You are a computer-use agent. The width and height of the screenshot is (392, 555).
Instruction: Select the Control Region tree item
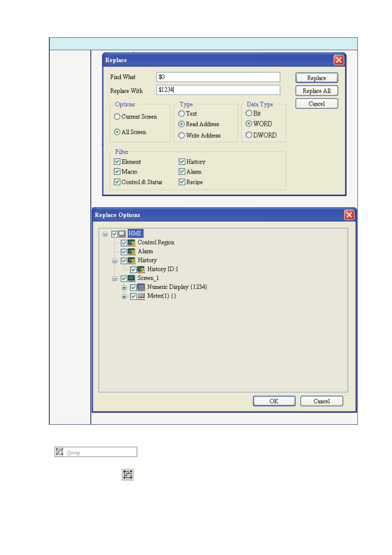(156, 243)
